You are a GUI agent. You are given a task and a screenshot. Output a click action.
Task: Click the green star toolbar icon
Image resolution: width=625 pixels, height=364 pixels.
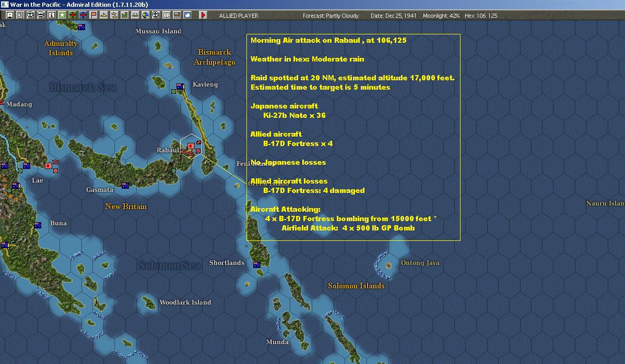(62, 15)
